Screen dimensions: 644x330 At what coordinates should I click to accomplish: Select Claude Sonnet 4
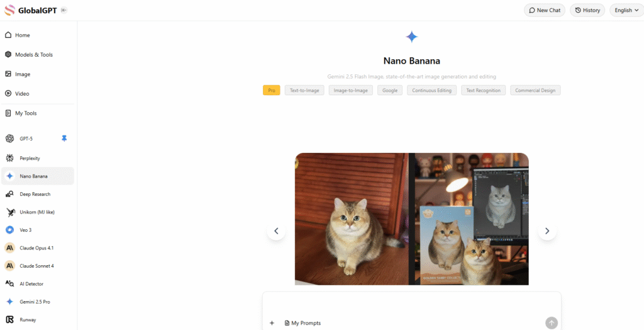38,266
